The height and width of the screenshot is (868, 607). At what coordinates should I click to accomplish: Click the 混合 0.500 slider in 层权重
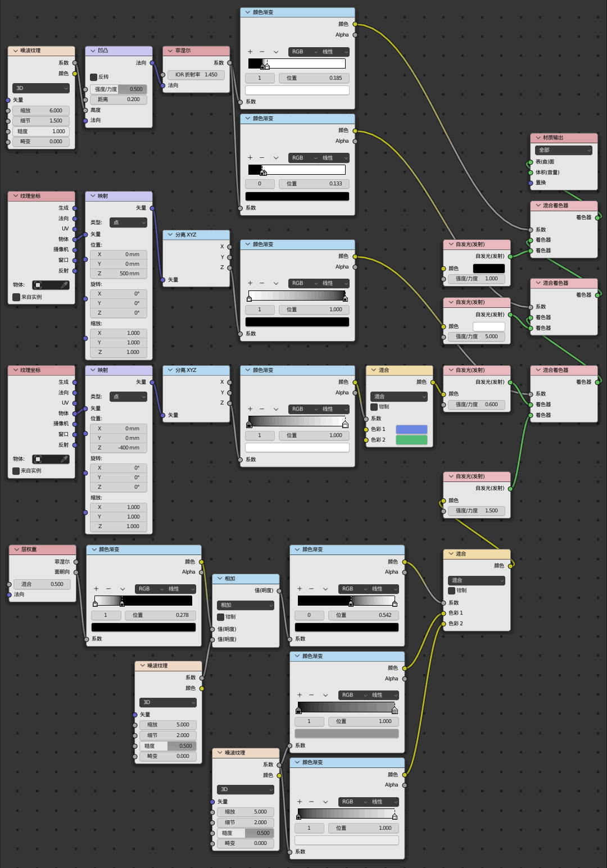coord(42,584)
